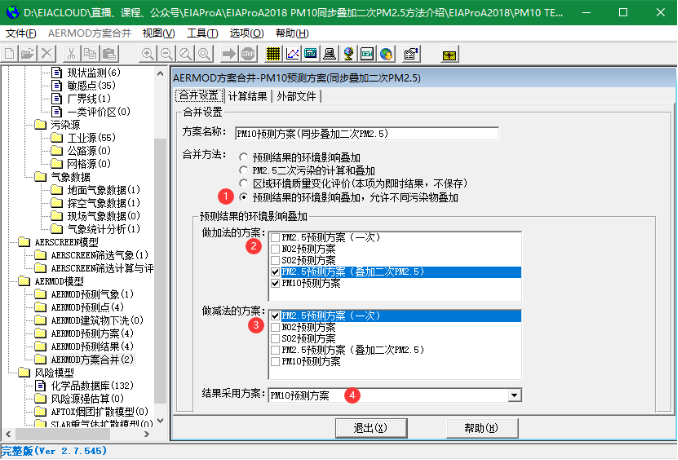Click the properties sheet toolbar icon
Screen dimensions: 678x460
pyautogui.click(x=411, y=54)
